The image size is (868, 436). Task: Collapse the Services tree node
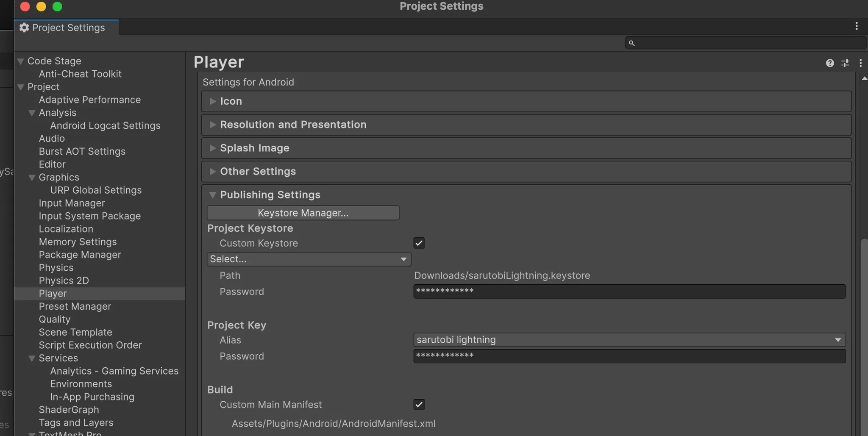click(x=32, y=358)
